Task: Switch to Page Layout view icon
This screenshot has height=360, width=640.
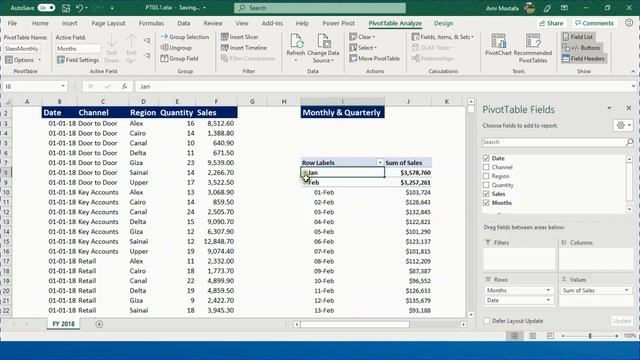Action: [532, 336]
